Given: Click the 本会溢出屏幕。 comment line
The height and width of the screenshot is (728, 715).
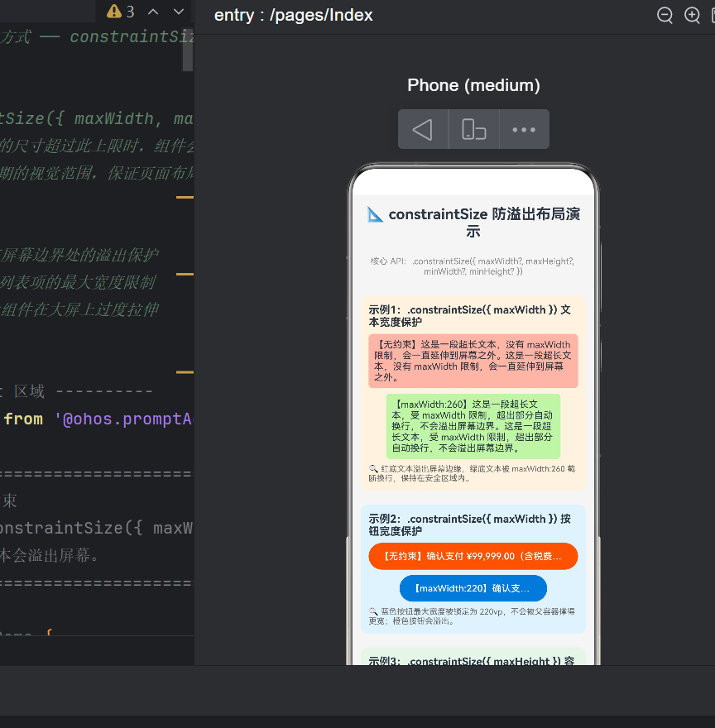Looking at the screenshot, I should coord(49,555).
